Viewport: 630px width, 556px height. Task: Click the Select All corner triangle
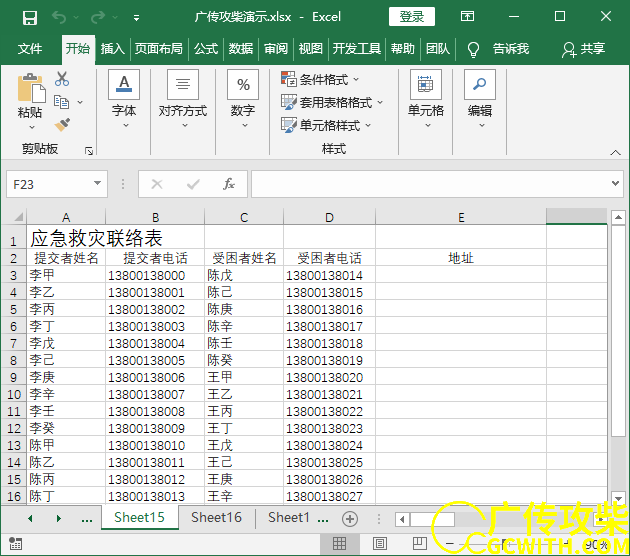tap(18, 217)
